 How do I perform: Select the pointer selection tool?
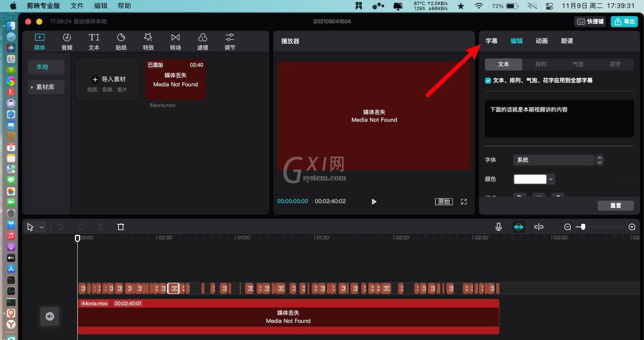click(x=30, y=227)
